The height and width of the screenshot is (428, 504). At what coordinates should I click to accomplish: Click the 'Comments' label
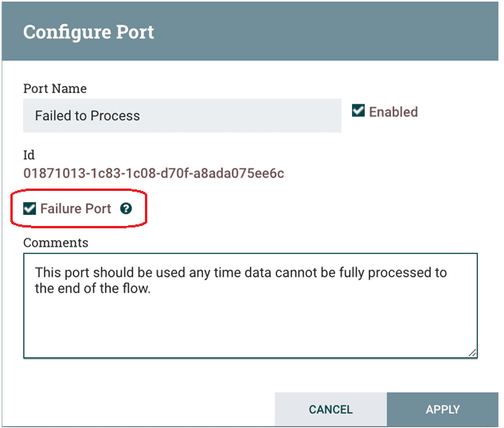point(56,243)
